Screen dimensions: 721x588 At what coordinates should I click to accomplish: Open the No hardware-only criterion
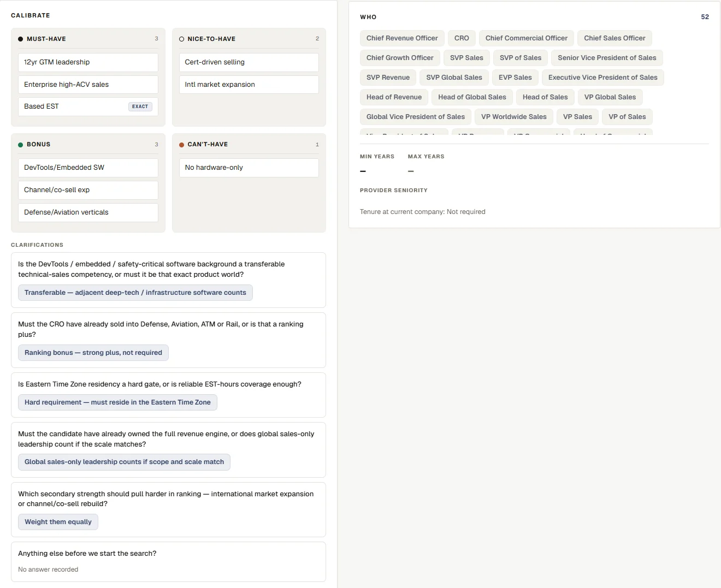pos(249,168)
